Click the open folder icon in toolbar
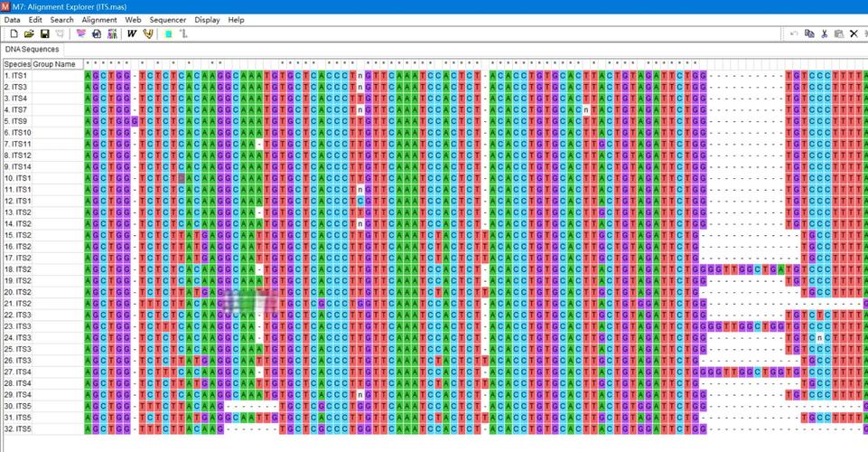This screenshot has height=452, width=868. click(x=29, y=33)
